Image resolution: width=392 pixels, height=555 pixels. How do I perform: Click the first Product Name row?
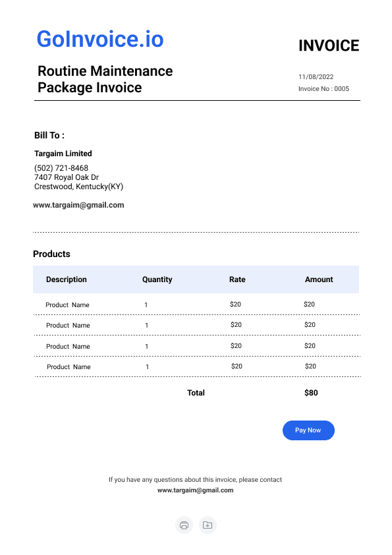(196, 305)
